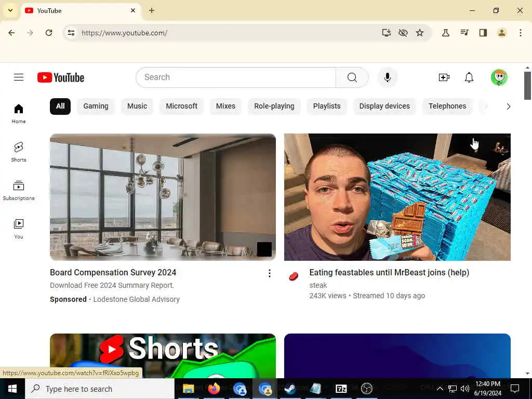This screenshot has height=399, width=532.
Task: Click the browser forward arrow
Action: 30,33
